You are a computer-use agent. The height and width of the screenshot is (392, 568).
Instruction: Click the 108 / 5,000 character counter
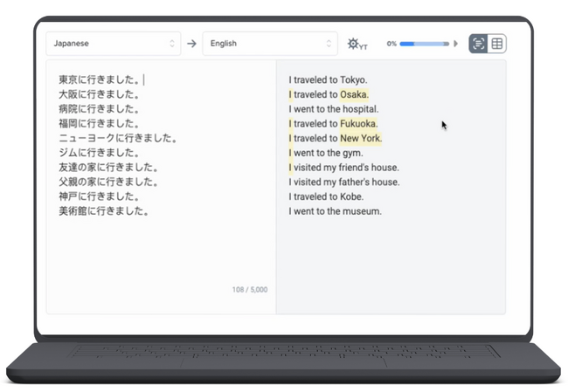tap(250, 289)
